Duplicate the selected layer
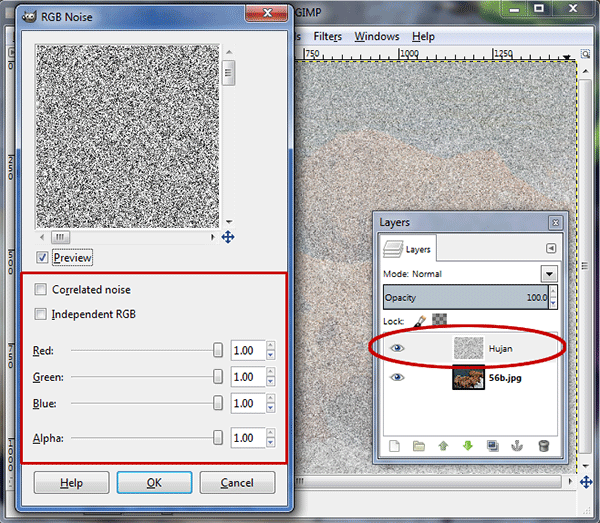Image resolution: width=600 pixels, height=523 pixels. 492,446
